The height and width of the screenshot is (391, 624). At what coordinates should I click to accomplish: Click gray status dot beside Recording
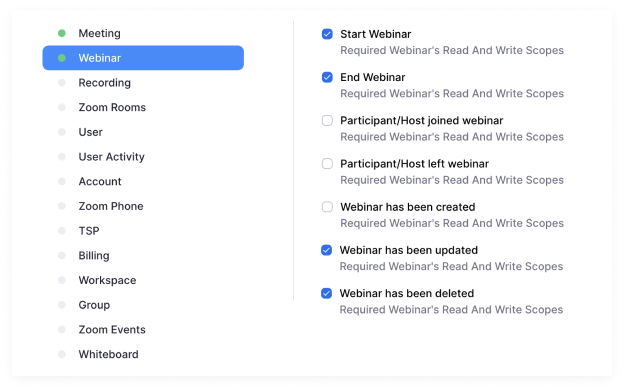pos(62,83)
